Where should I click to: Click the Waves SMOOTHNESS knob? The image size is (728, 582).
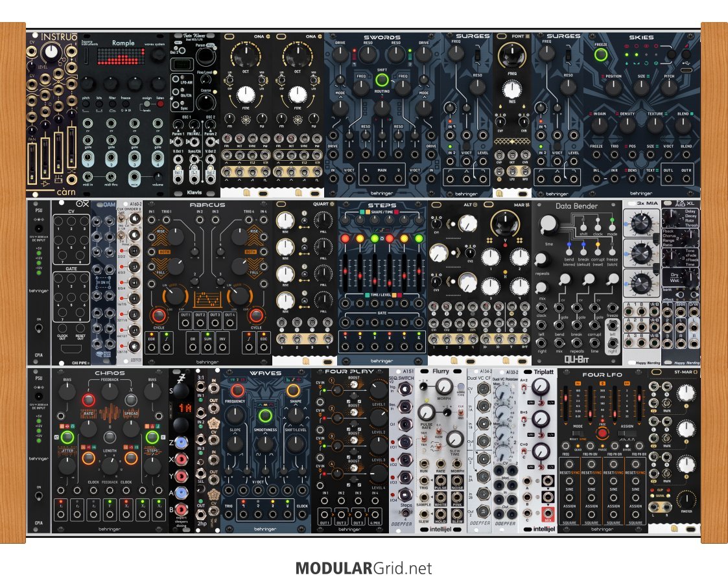265,444
